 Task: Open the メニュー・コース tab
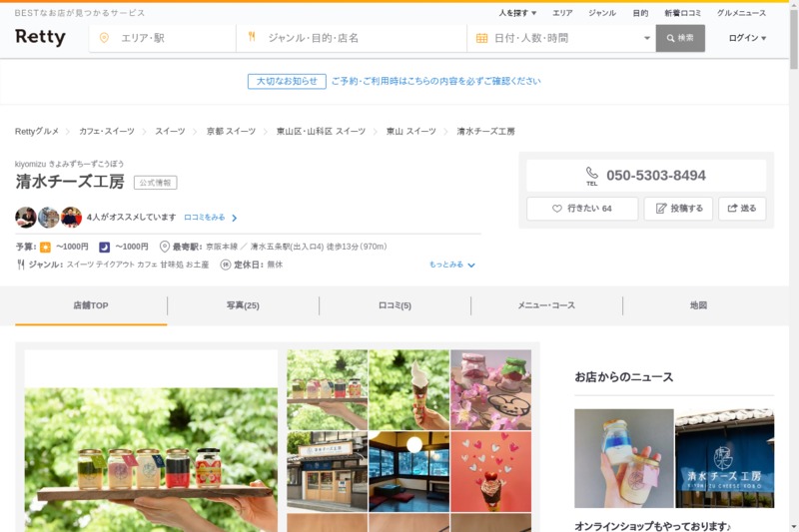pyautogui.click(x=546, y=305)
